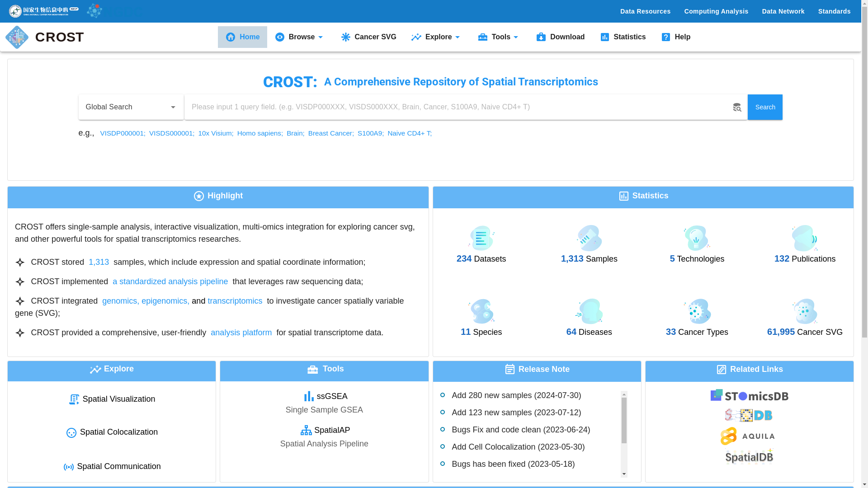Open the Download page
Image resolution: width=868 pixels, height=488 pixels.
pos(560,37)
